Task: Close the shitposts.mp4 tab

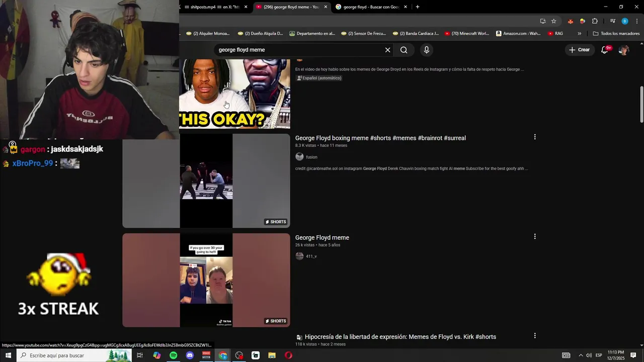Action: click(x=246, y=7)
